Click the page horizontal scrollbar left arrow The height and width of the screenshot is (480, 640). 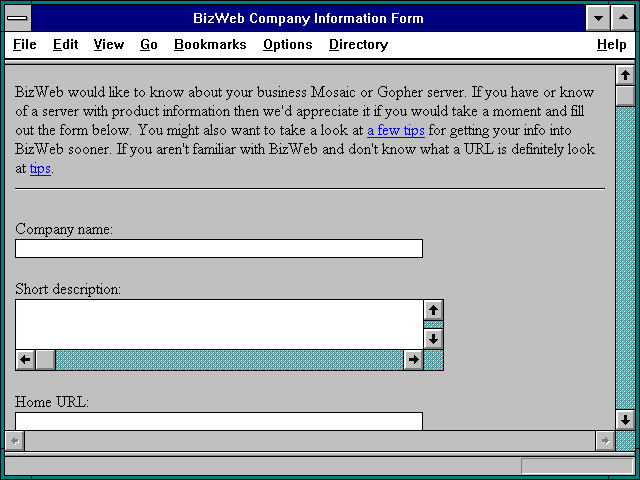point(15,441)
